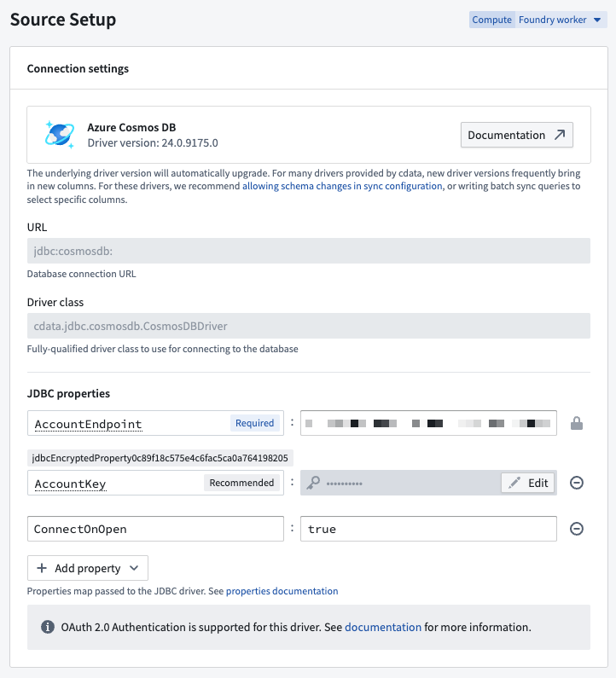Open the Documentation button
616x678 pixels.
(x=516, y=135)
